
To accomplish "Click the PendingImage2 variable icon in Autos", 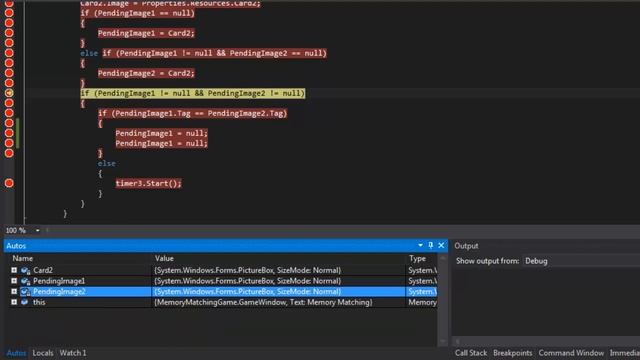I will point(25,291).
